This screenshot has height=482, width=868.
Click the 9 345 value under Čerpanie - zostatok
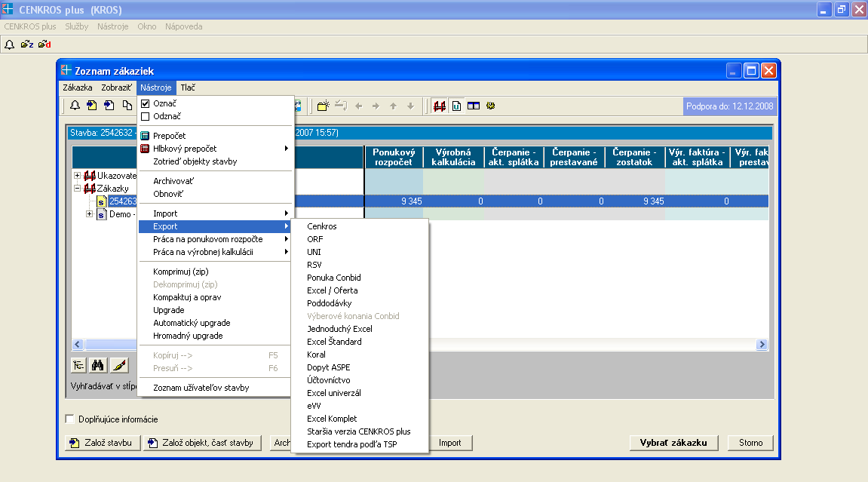pos(653,201)
